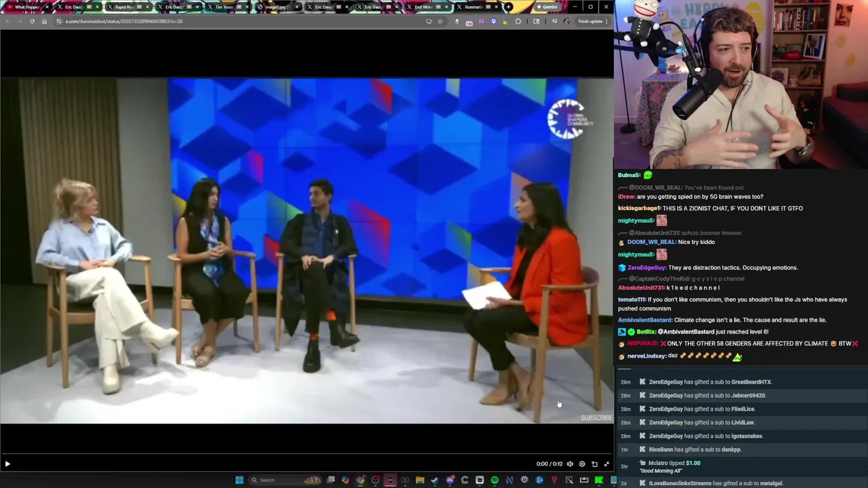Screen dimensions: 868x488
Task: Open the Gemini button in Chrome
Action: pos(547,7)
